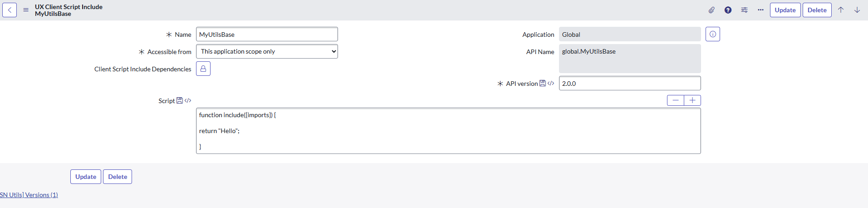Click the code icon beside API version
The image size is (868, 208).
tap(551, 84)
